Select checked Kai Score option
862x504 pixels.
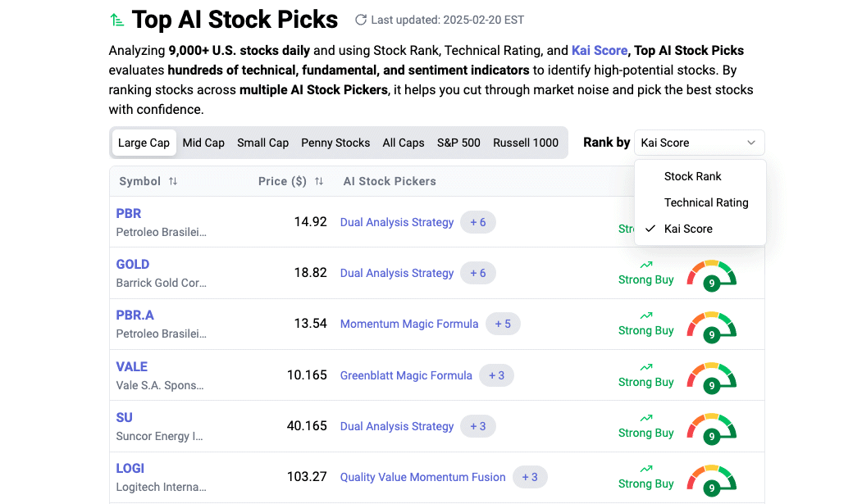coord(687,229)
